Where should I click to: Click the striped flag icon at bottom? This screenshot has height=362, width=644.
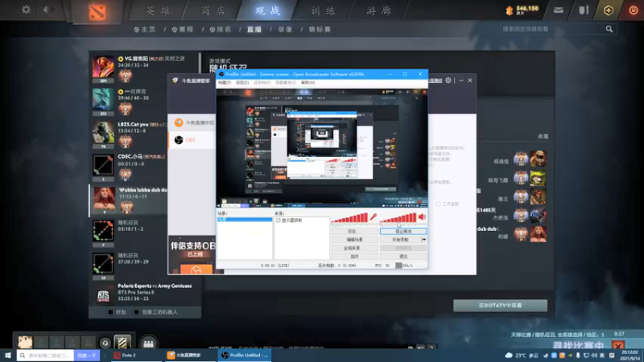(122, 343)
